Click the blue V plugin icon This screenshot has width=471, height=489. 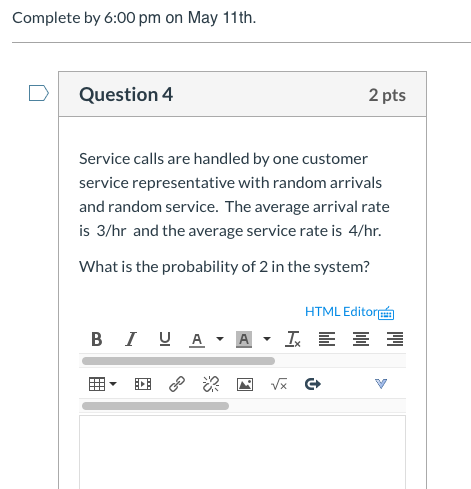pyautogui.click(x=381, y=383)
